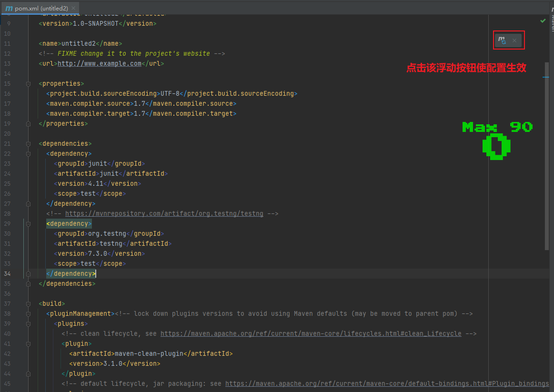The height and width of the screenshot is (392, 554).
Task: Click line number 29 in the gutter
Action: (7, 223)
